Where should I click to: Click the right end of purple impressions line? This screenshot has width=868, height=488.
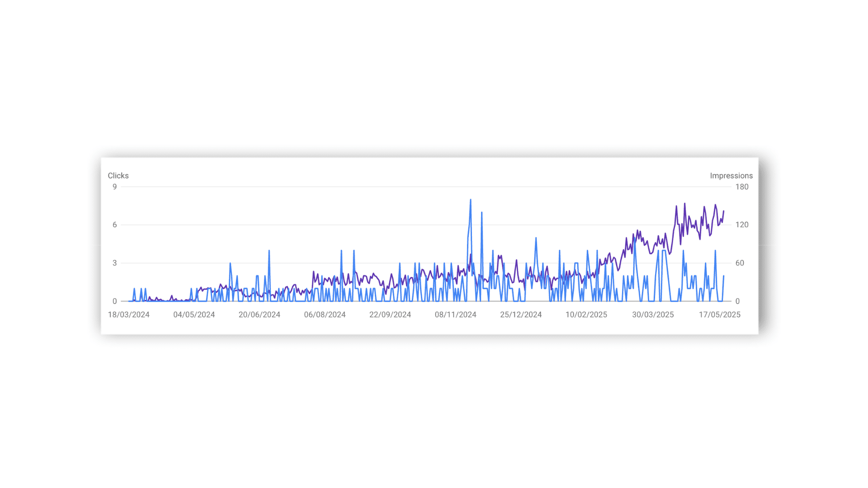(x=723, y=211)
